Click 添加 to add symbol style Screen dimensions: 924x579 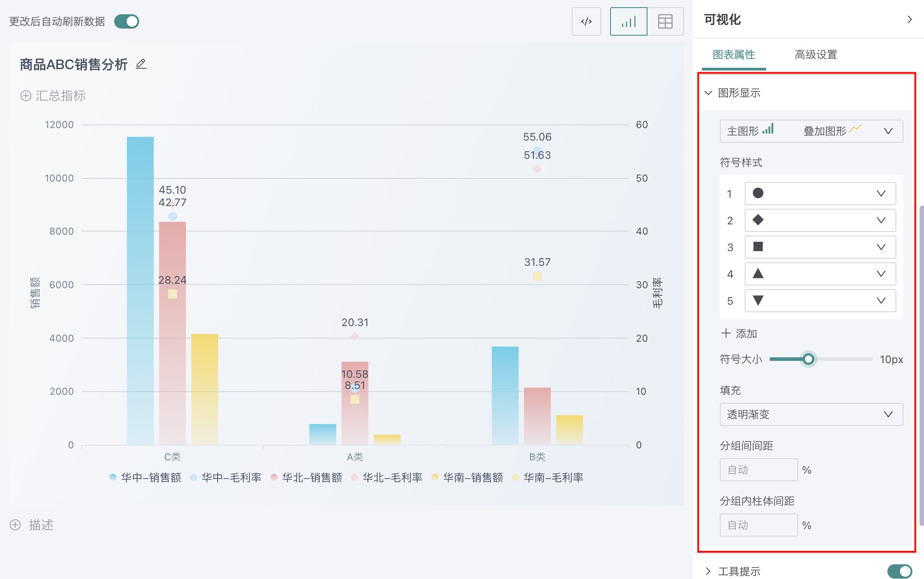coord(739,334)
